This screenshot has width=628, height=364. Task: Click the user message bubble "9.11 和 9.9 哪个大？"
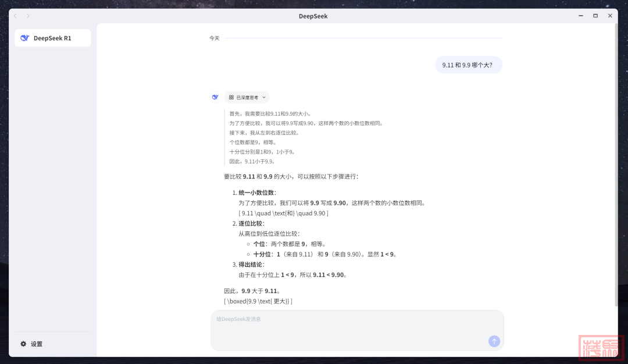coord(468,65)
